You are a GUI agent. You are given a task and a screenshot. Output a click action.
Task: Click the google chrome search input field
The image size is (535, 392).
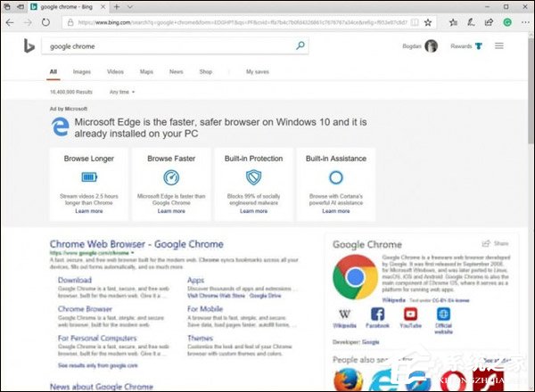click(x=170, y=46)
